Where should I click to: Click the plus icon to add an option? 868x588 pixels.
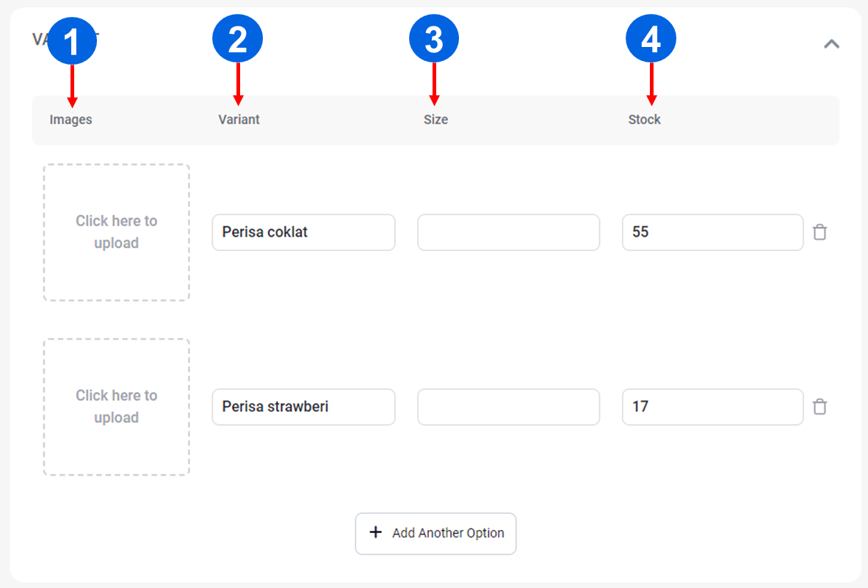[375, 532]
